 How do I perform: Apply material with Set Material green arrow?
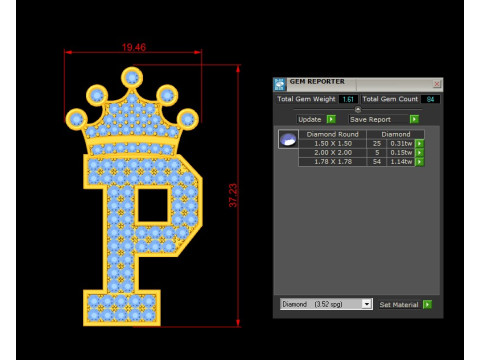(427, 304)
